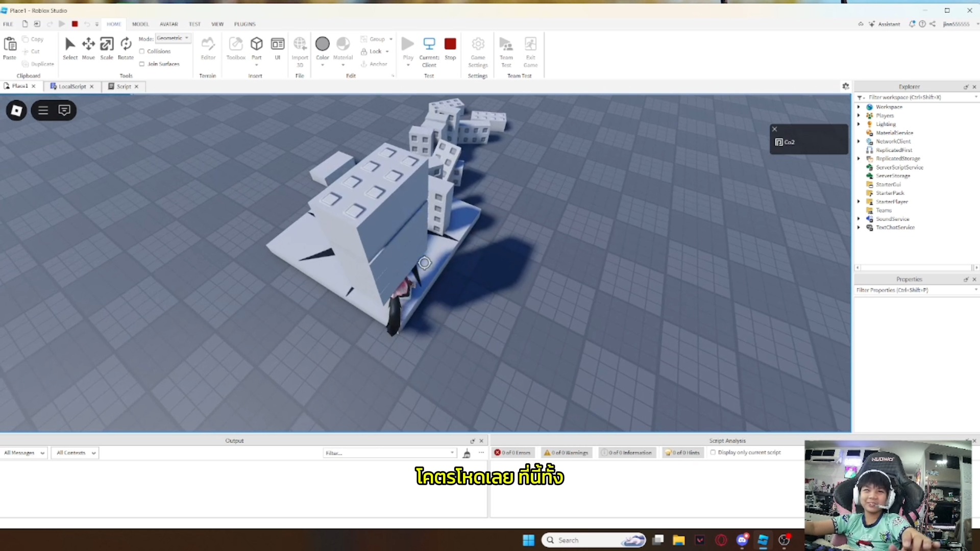Open the All Messages dropdown
The image size is (980, 551).
[24, 453]
